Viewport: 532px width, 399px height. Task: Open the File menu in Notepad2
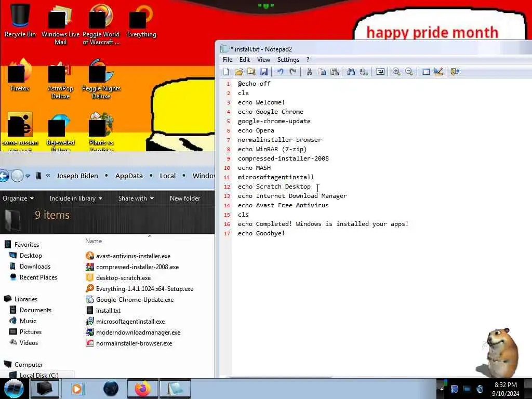(228, 60)
